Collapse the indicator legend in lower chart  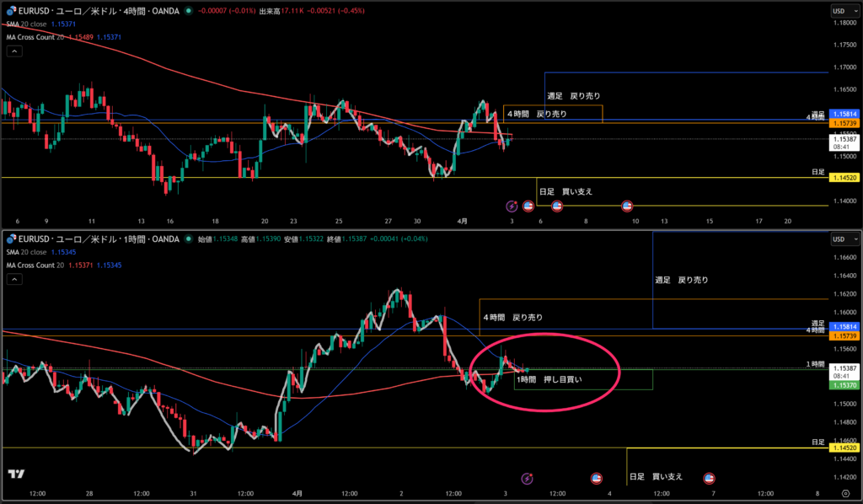click(x=14, y=279)
